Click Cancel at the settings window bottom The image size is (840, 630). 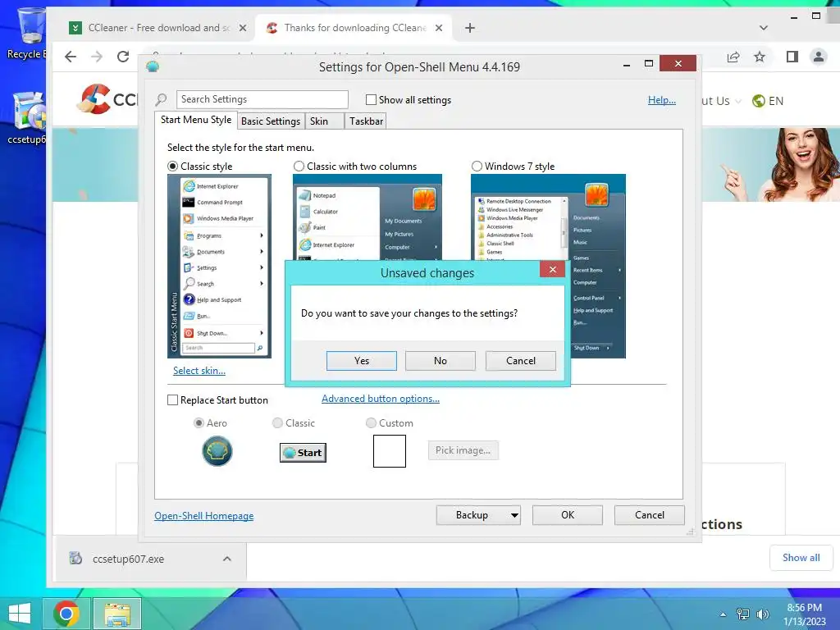tap(650, 515)
